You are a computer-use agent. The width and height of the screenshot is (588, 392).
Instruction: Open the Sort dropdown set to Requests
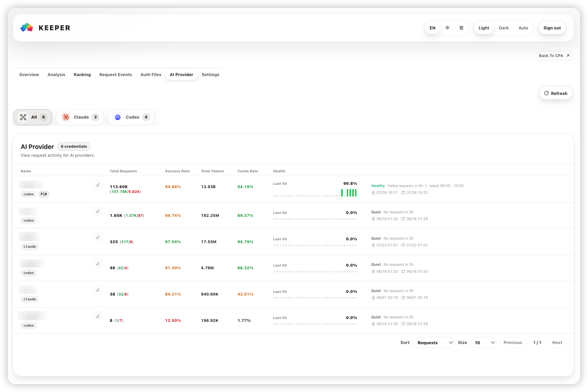(433, 342)
